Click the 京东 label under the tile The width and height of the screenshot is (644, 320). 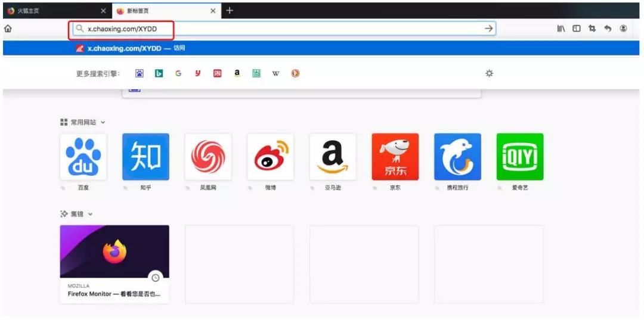pyautogui.click(x=395, y=188)
